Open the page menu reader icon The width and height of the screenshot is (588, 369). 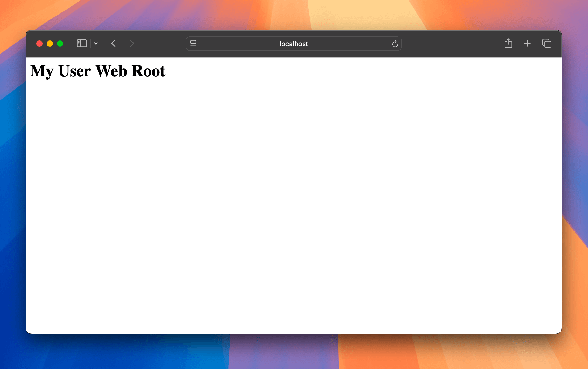click(193, 44)
